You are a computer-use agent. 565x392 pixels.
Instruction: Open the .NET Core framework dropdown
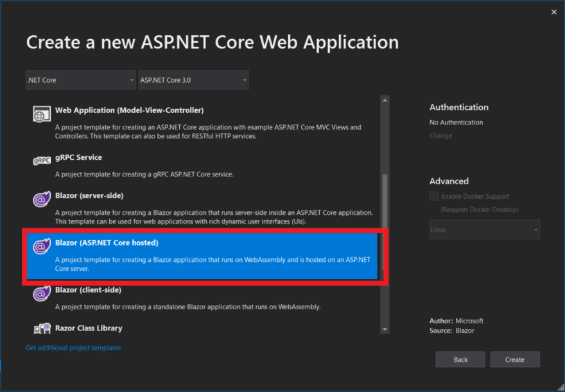pos(81,80)
